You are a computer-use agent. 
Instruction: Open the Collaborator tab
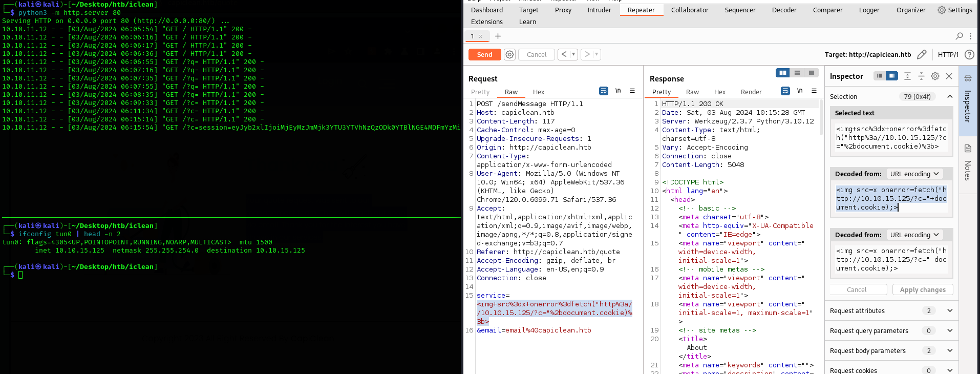690,10
